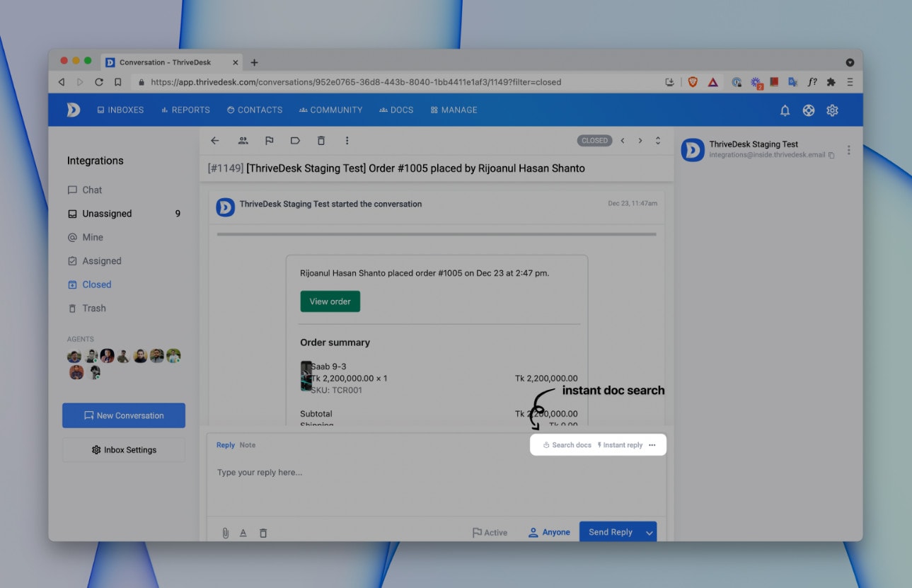Expand or collapse all messages arrows
The height and width of the screenshot is (588, 912).
tap(658, 141)
